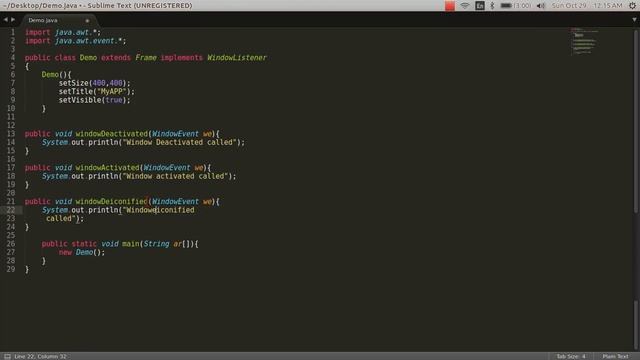The width and height of the screenshot is (640, 360).
Task: Go to next tab with right arrow
Action: point(13,20)
